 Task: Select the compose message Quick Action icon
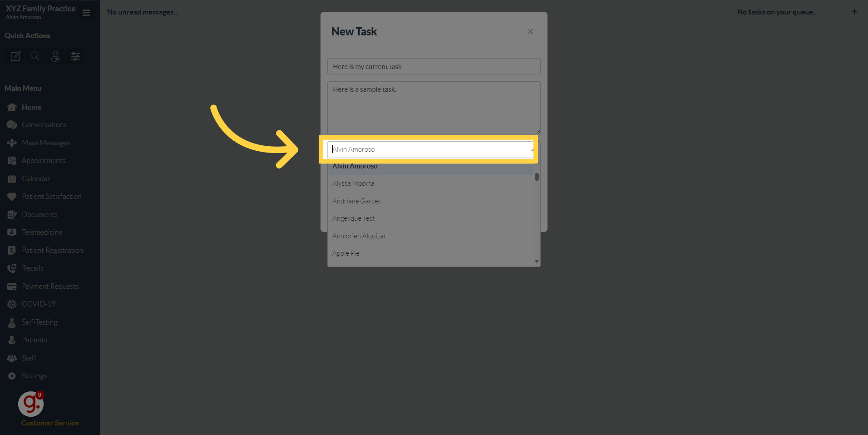click(x=15, y=56)
